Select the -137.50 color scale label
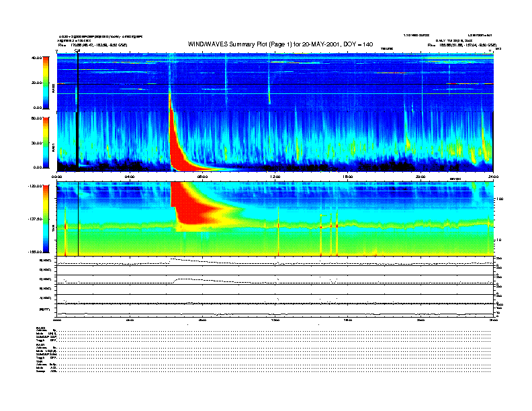 point(35,219)
